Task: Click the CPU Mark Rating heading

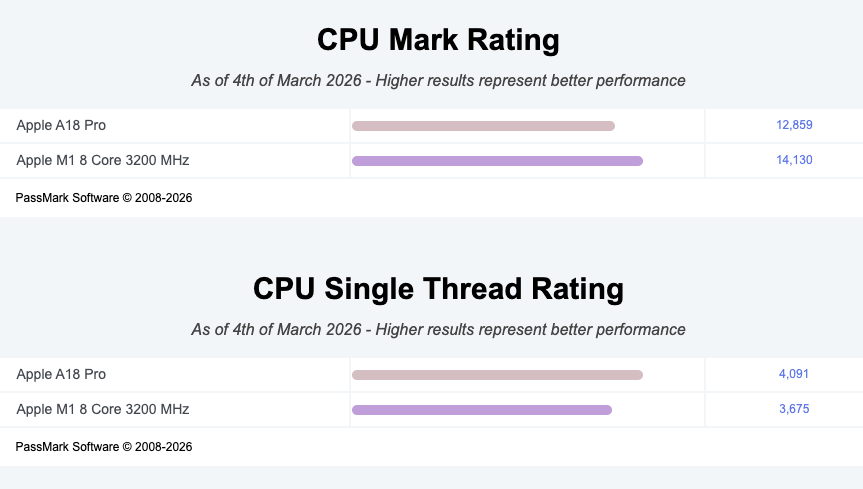Action: pos(438,40)
